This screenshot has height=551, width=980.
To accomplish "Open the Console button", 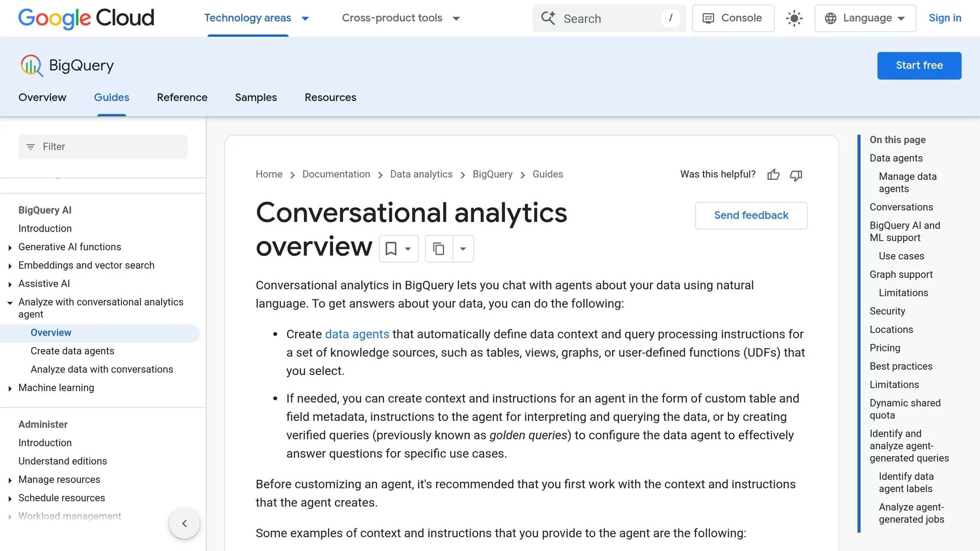I will click(x=733, y=18).
